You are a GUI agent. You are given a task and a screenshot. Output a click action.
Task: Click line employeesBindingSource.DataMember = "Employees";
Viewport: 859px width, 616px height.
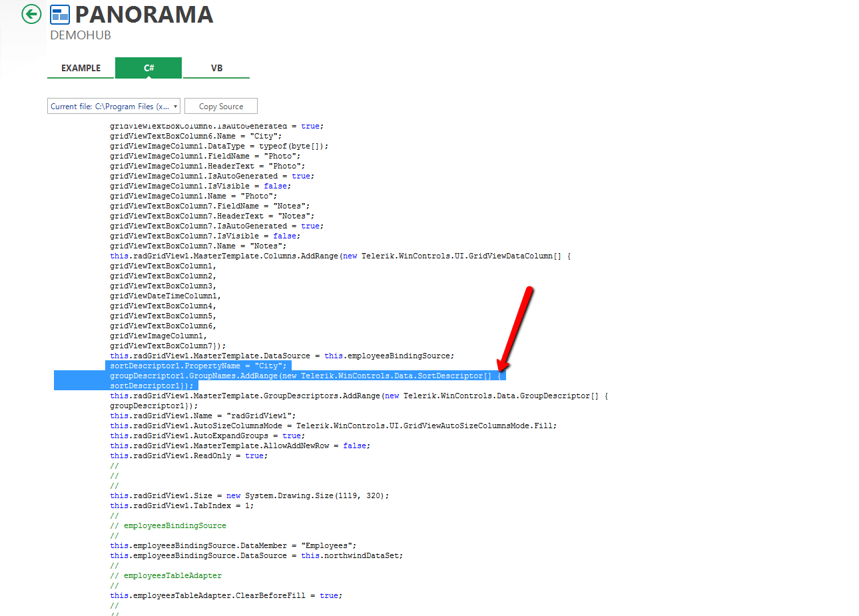[x=233, y=545]
